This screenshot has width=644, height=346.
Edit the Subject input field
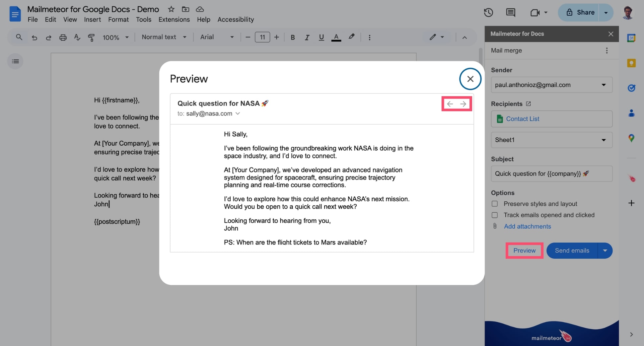(552, 174)
